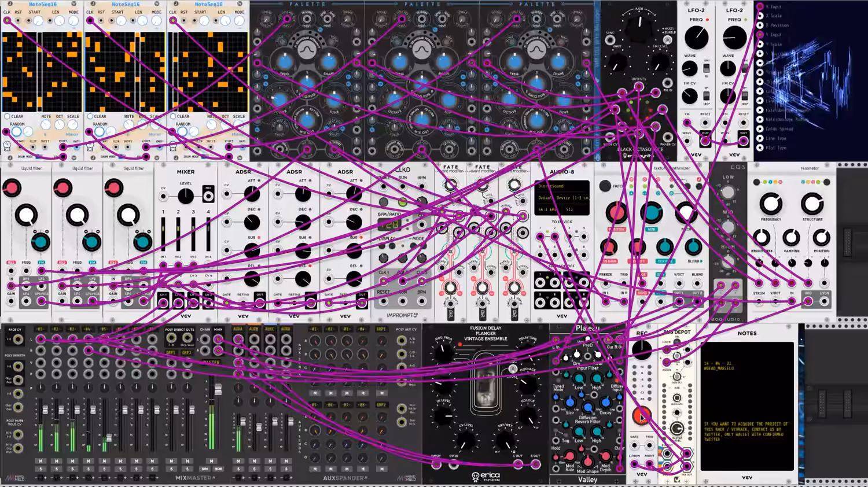Image resolution: width=868 pixels, height=487 pixels.
Task: Click the ATT knob on the middle ADSR
Action: point(303,194)
